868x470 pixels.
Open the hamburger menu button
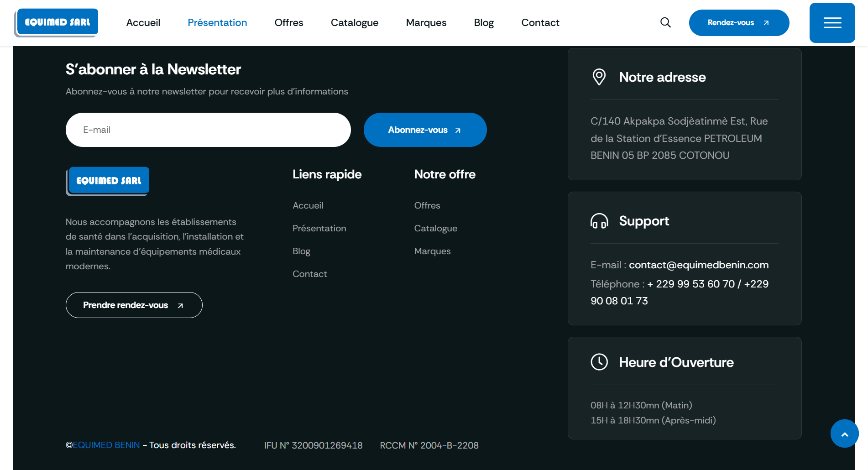(832, 23)
